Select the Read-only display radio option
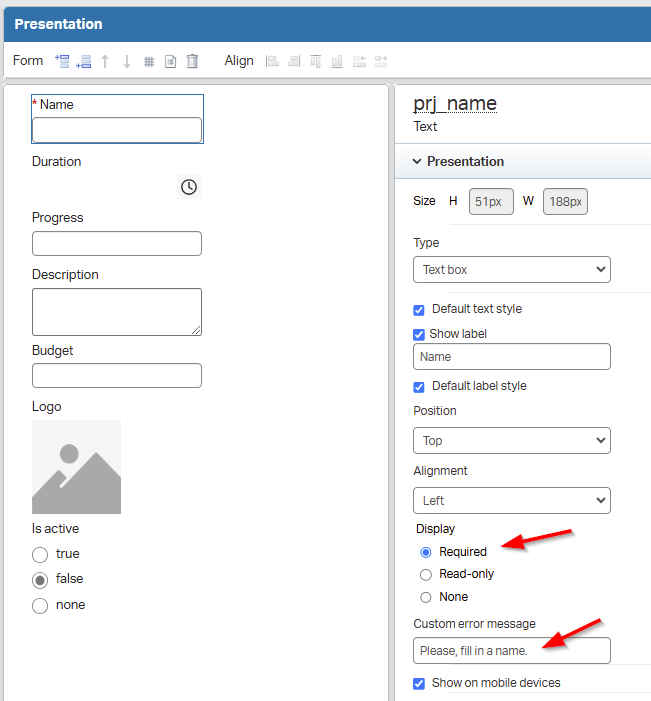651x701 pixels. 426,574
